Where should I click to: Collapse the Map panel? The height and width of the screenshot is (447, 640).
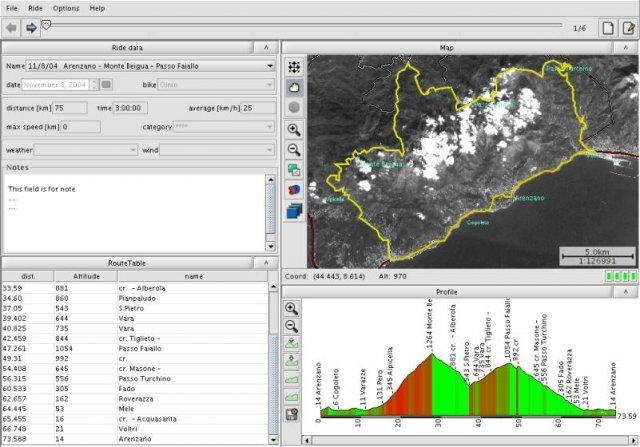626,47
